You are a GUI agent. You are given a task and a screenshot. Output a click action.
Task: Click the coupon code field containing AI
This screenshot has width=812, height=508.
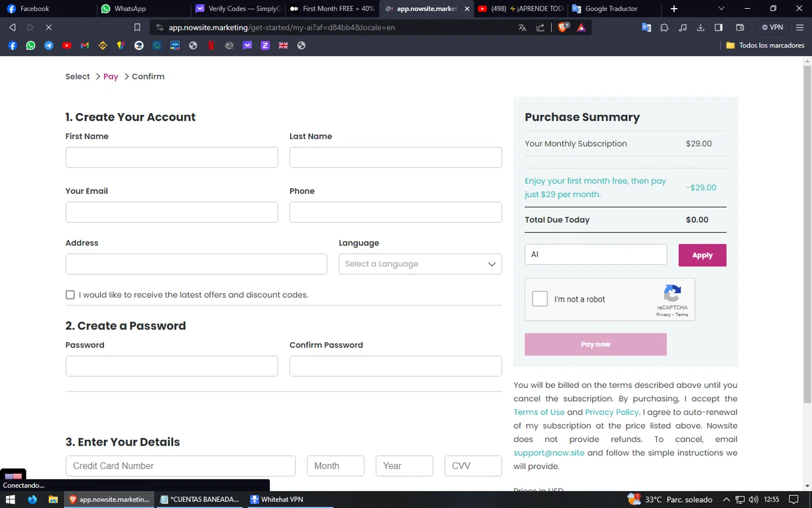pos(595,255)
